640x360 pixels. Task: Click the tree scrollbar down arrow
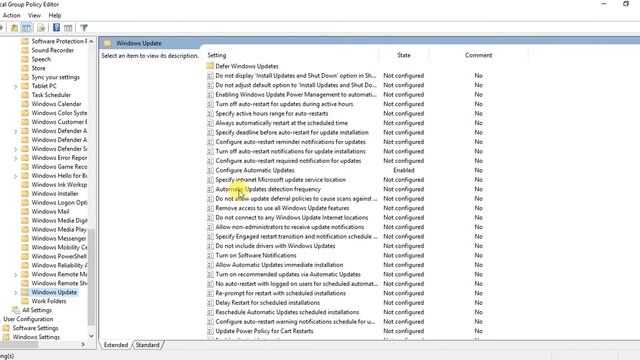point(91,336)
